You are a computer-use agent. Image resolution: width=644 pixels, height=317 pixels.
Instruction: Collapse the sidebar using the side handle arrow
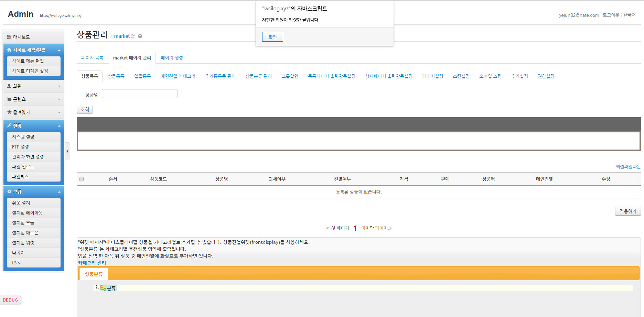pos(67,151)
